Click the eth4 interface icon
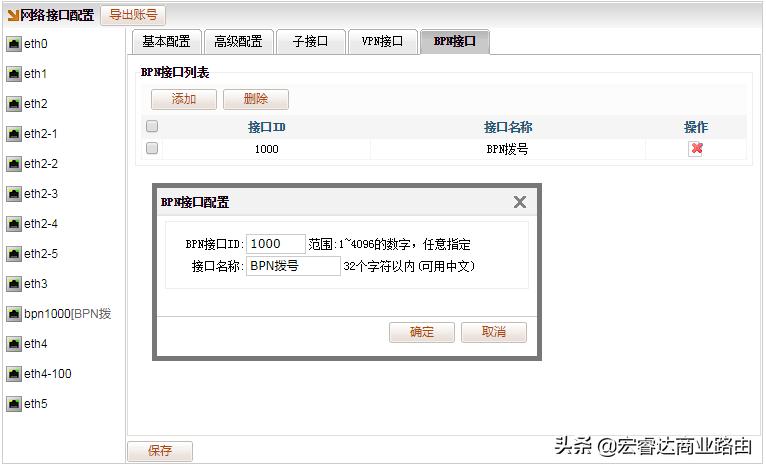The width and height of the screenshot is (766, 469). pyautogui.click(x=14, y=344)
